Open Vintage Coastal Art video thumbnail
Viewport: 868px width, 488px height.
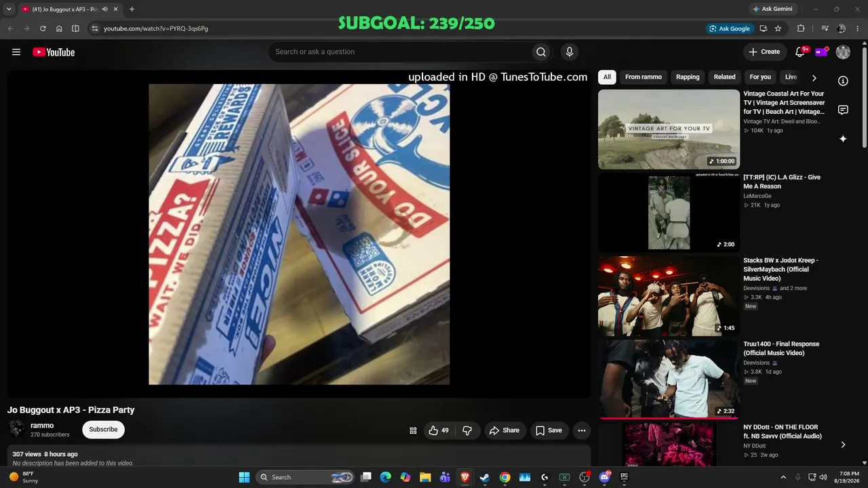(669, 129)
